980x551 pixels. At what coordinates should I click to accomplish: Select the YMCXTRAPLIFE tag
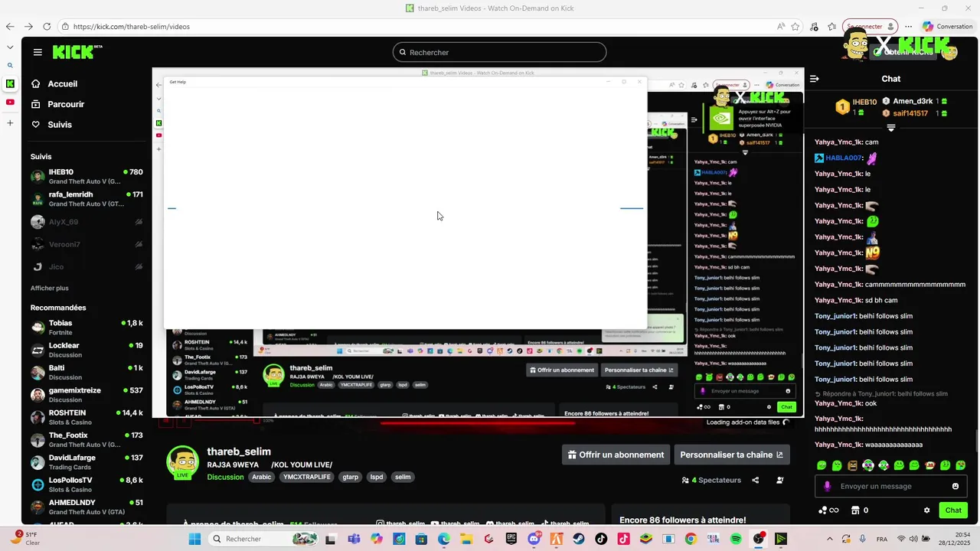pos(306,477)
